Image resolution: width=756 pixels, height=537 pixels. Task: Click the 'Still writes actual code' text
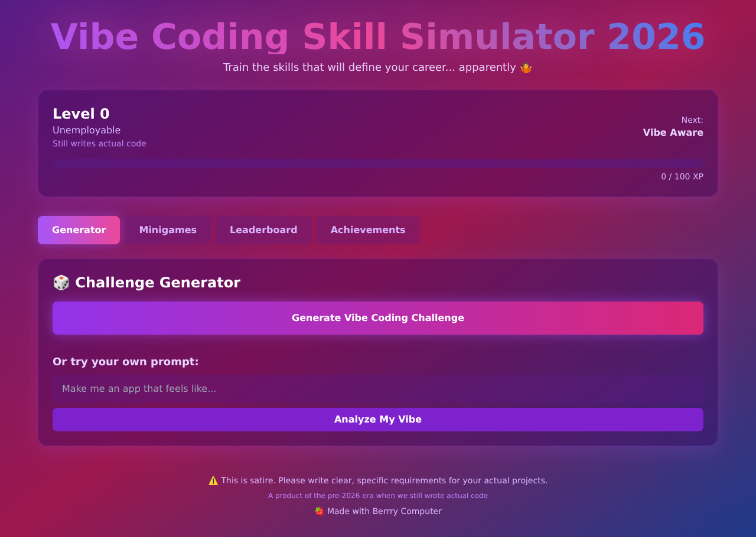pyautogui.click(x=99, y=143)
